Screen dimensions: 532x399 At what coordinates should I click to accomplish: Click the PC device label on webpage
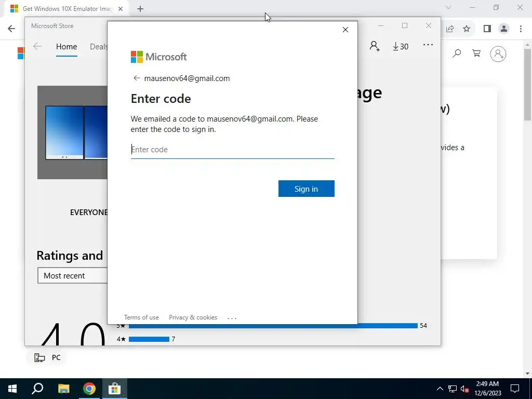click(47, 357)
